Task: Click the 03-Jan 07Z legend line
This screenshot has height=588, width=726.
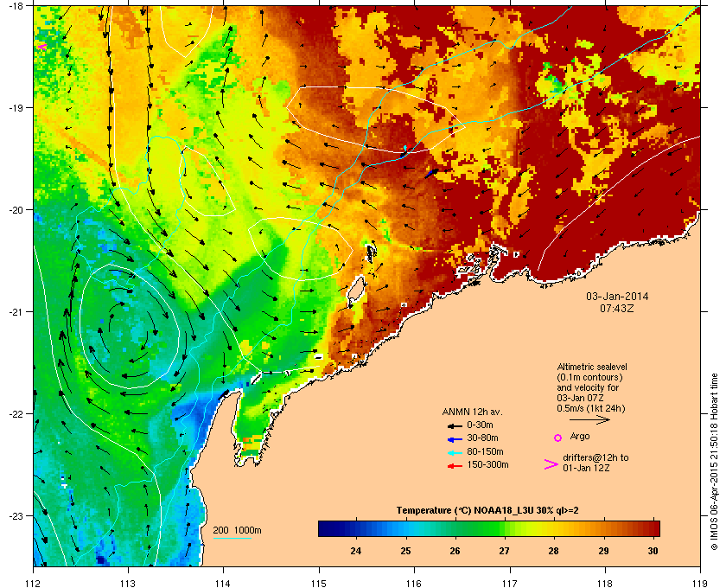Action: click(581, 398)
